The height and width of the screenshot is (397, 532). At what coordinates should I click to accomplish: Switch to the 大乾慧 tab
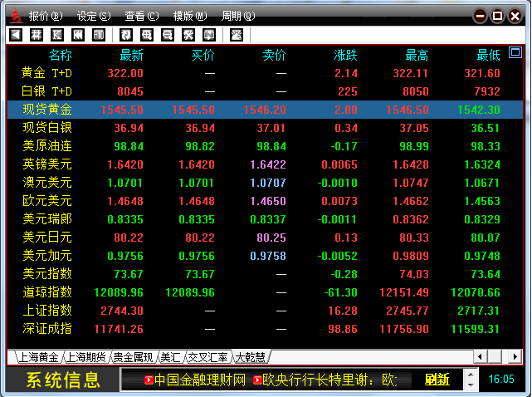[x=250, y=357]
